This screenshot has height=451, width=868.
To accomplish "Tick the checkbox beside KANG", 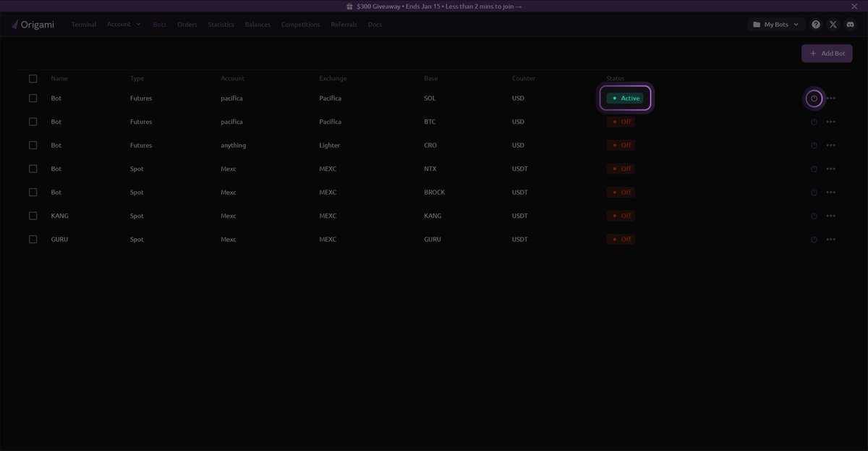I will point(33,216).
